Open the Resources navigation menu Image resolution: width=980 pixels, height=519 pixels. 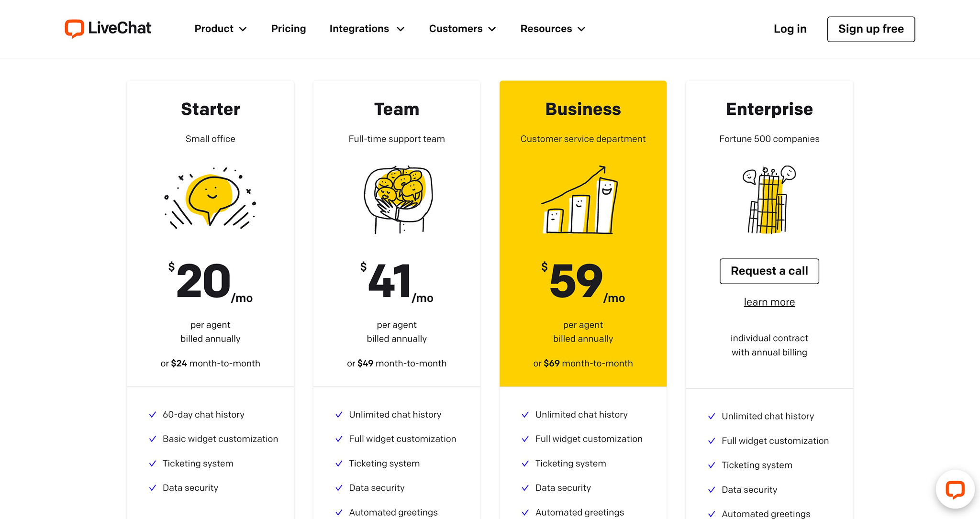(x=553, y=29)
